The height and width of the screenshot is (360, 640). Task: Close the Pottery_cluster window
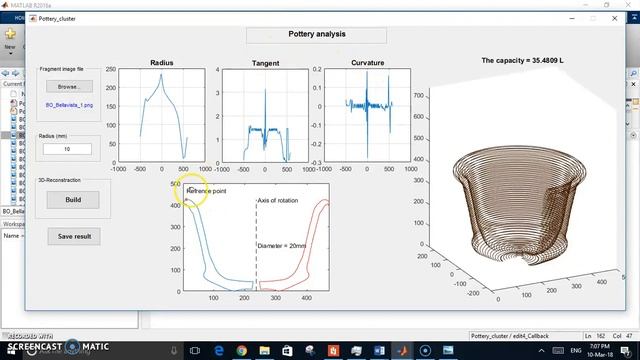[614, 18]
